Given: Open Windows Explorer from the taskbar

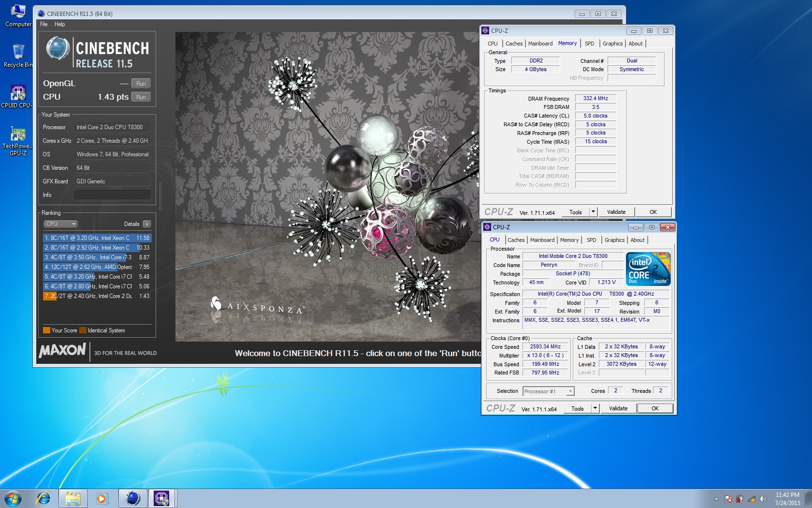Looking at the screenshot, I should [73, 498].
